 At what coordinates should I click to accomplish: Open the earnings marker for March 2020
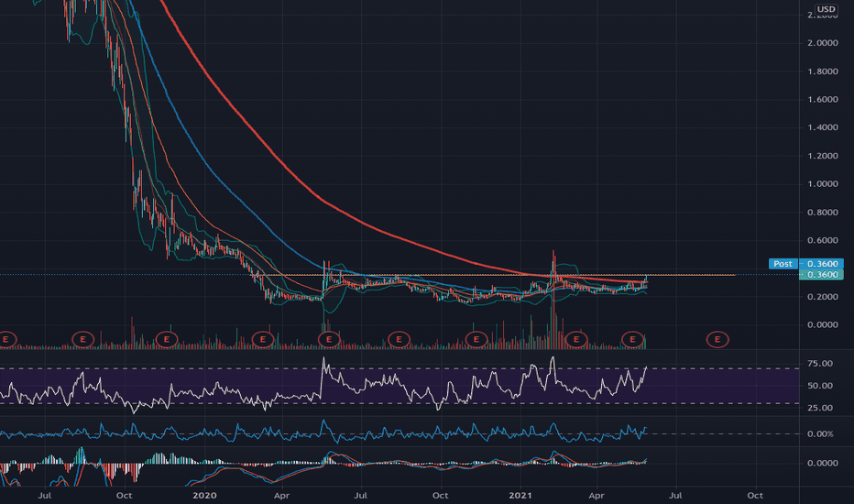pos(262,339)
